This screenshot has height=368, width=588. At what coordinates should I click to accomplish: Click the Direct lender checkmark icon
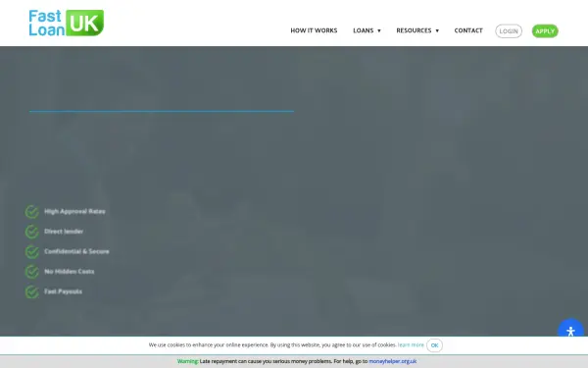pyautogui.click(x=32, y=232)
